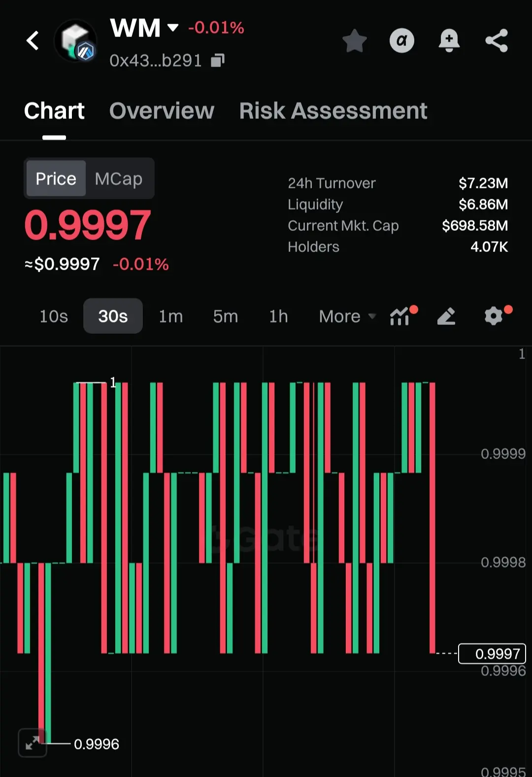532x777 pixels.
Task: Expand chart to fullscreen
Action: point(33,742)
